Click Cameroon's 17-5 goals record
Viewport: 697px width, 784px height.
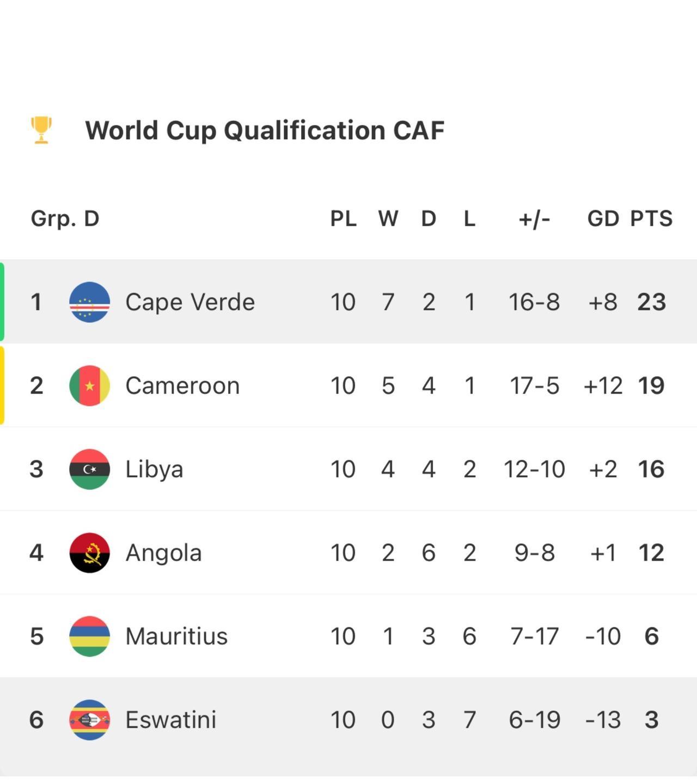(x=534, y=385)
